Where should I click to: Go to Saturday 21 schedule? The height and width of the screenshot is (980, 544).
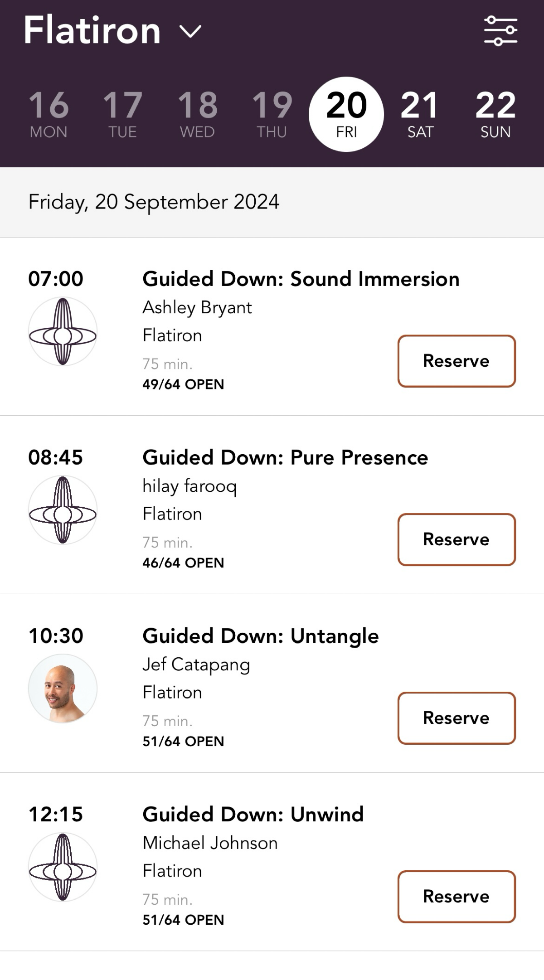click(420, 114)
